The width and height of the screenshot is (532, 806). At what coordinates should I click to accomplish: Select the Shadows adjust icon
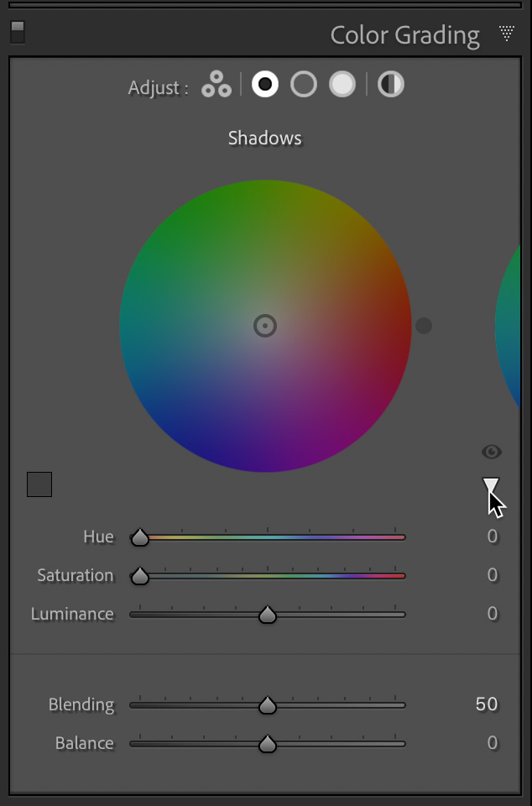(x=265, y=85)
